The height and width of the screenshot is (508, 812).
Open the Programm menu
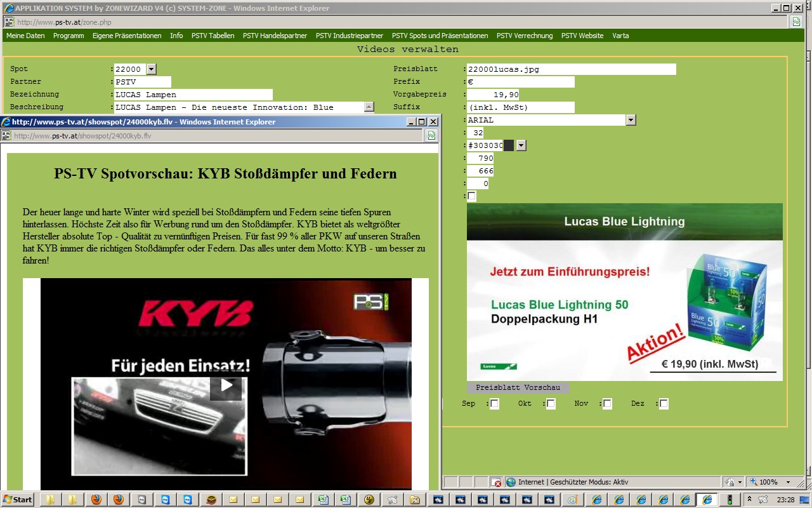pos(69,36)
